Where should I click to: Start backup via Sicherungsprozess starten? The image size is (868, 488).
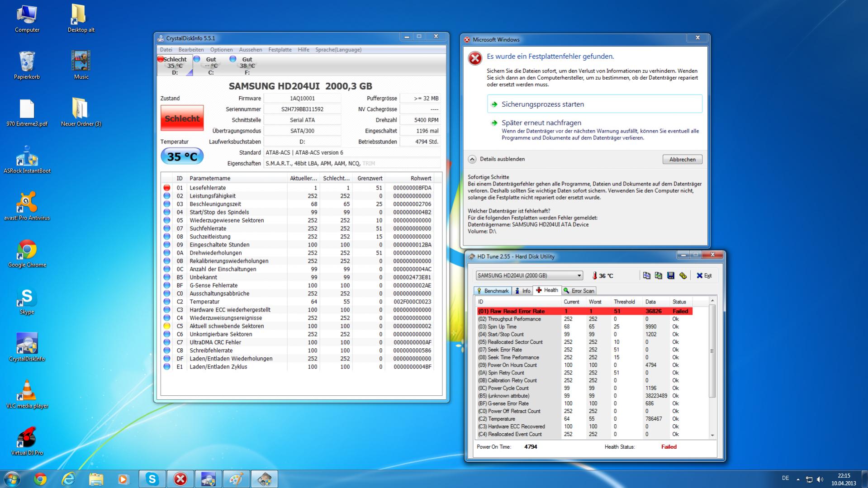(x=595, y=104)
